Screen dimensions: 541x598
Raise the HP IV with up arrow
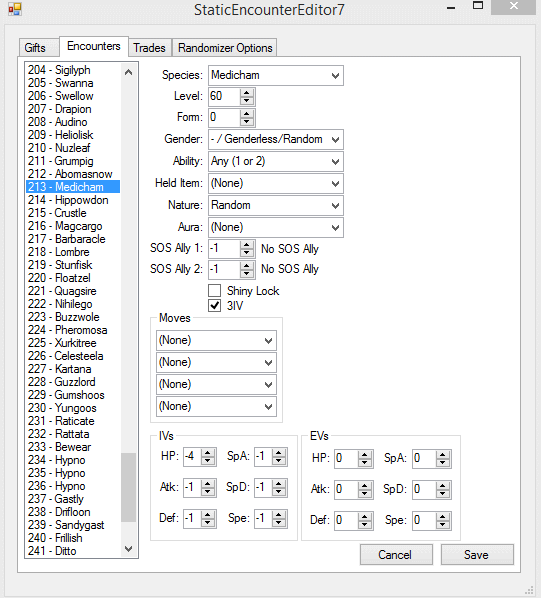pyautogui.click(x=208, y=453)
